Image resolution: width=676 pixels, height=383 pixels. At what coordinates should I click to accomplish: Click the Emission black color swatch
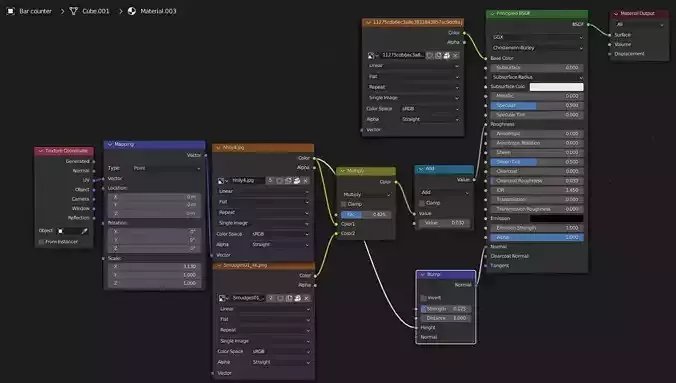[557, 219]
